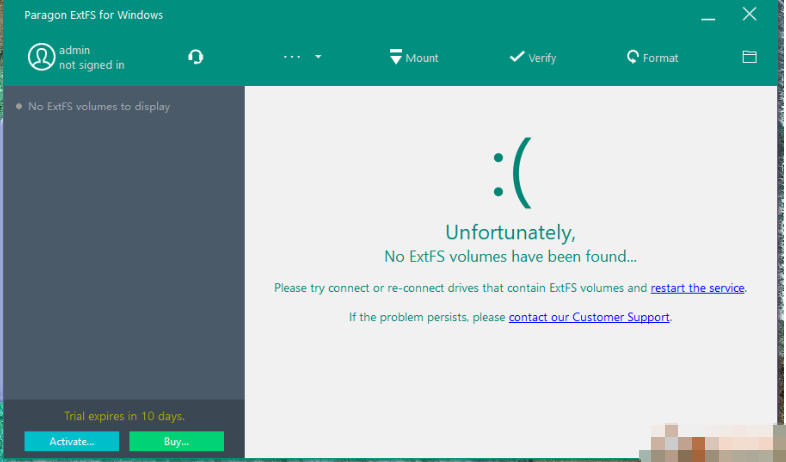Image resolution: width=786 pixels, height=462 pixels.
Task: Click the large sad face symbol
Action: (x=510, y=172)
